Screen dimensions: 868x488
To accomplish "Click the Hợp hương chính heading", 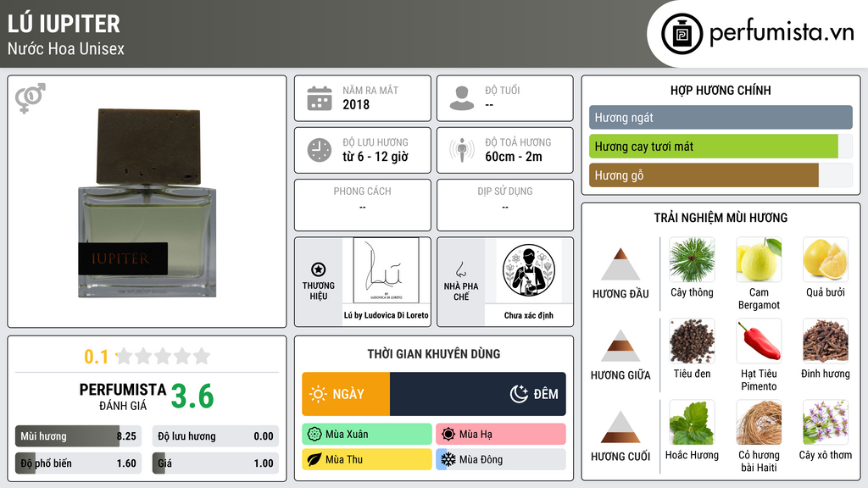I will pyautogui.click(x=721, y=90).
